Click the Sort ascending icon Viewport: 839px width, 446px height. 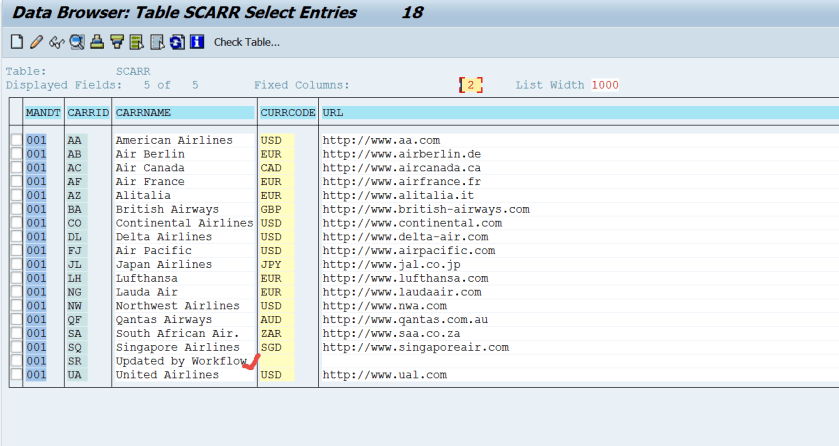coord(97,42)
